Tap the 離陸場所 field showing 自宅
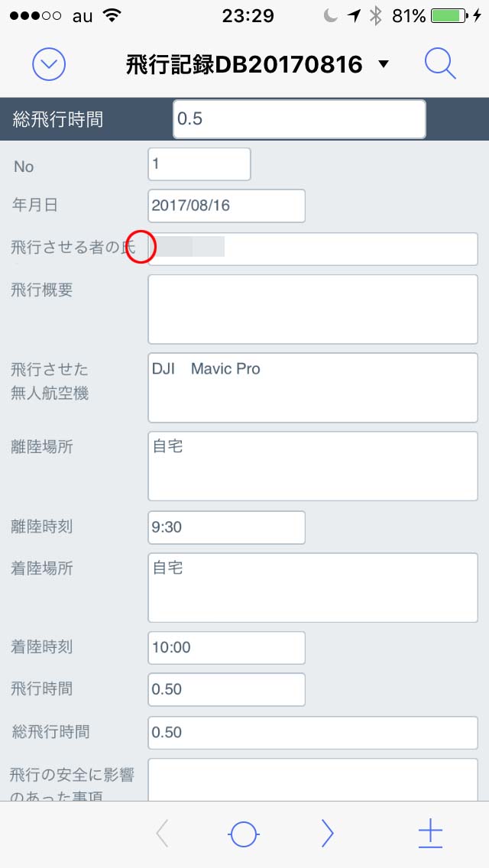 [x=313, y=466]
